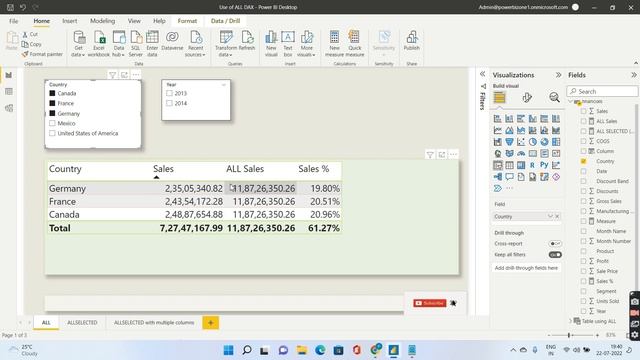Open the Analytics pane icon

[554, 98]
